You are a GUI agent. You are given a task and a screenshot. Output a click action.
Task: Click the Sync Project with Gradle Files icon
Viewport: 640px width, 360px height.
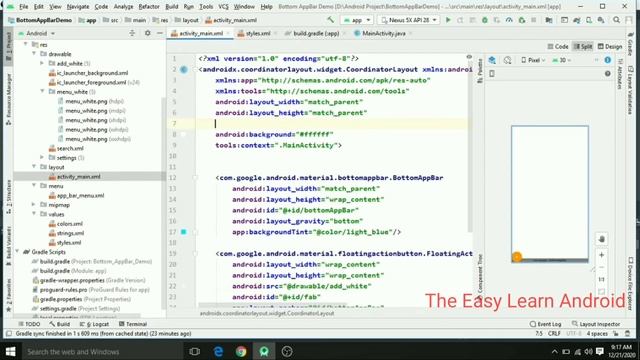pyautogui.click(x=577, y=20)
